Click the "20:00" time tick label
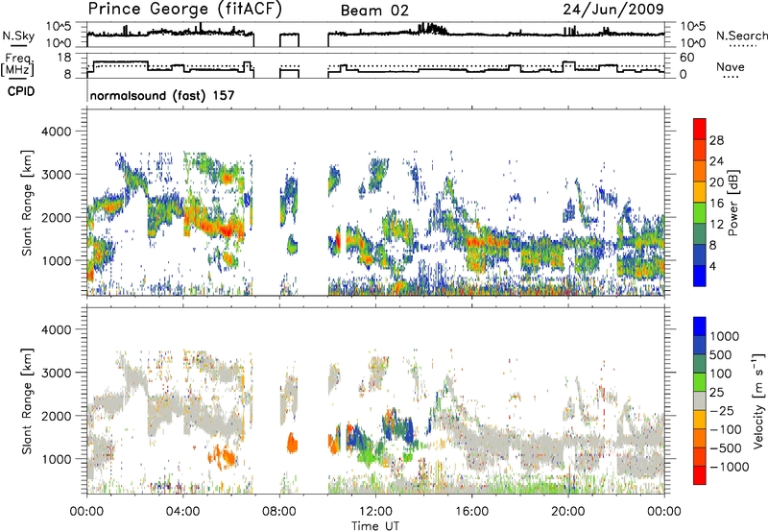Viewport: 768px width, 532px height. coord(568,512)
